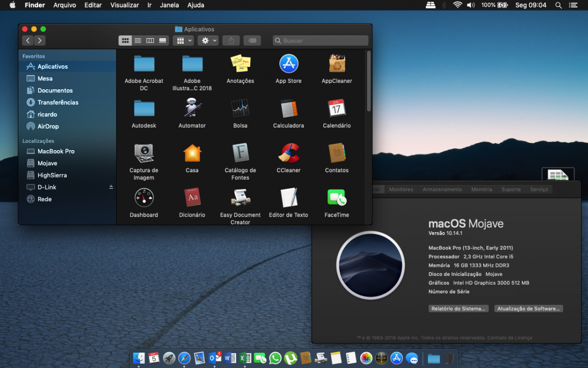
Task: Open the Arquivo menu
Action: point(65,5)
